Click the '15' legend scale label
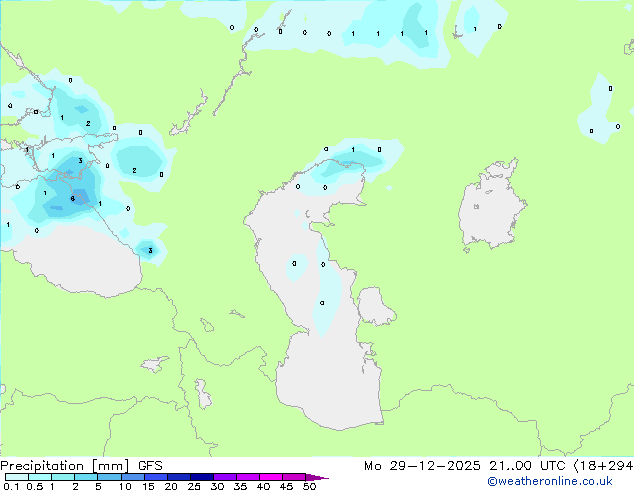The width and height of the screenshot is (634, 490). click(x=148, y=486)
